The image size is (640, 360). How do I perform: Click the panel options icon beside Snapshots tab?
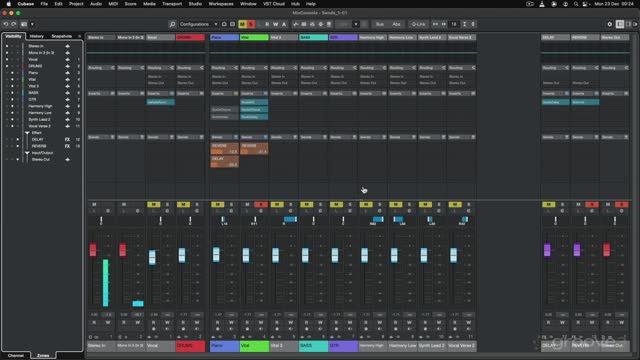pos(79,36)
